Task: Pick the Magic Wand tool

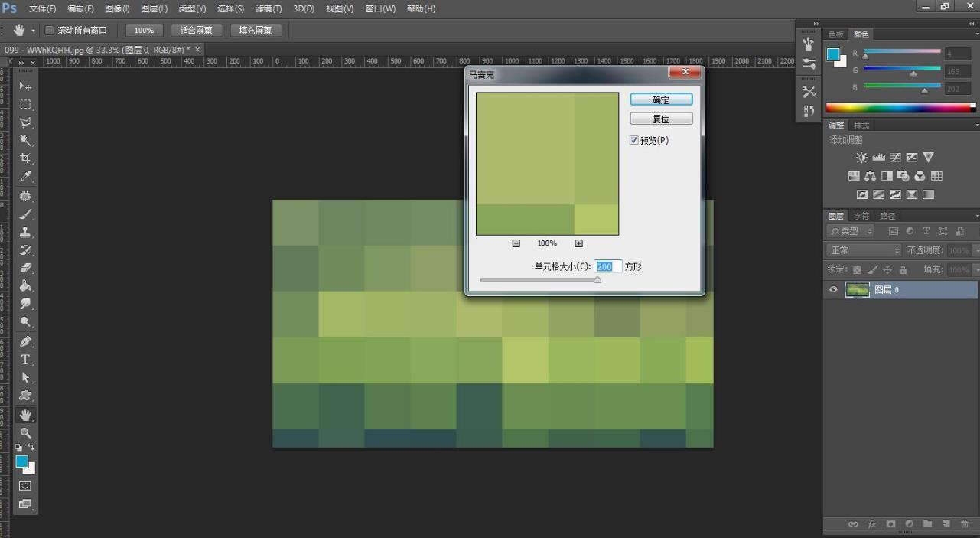Action: click(25, 141)
